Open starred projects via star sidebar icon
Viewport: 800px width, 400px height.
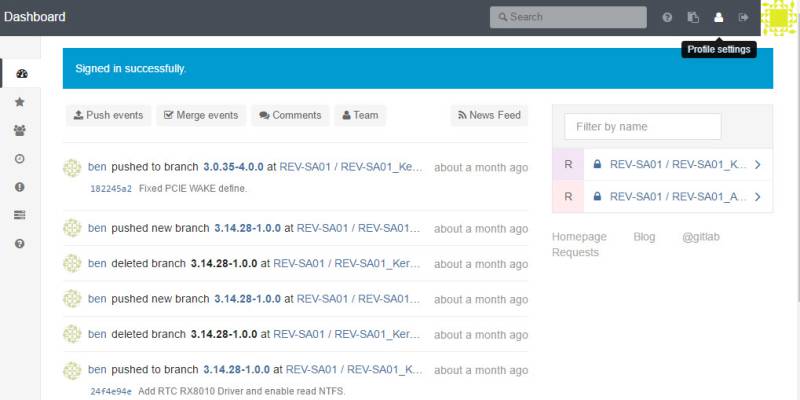click(x=20, y=102)
